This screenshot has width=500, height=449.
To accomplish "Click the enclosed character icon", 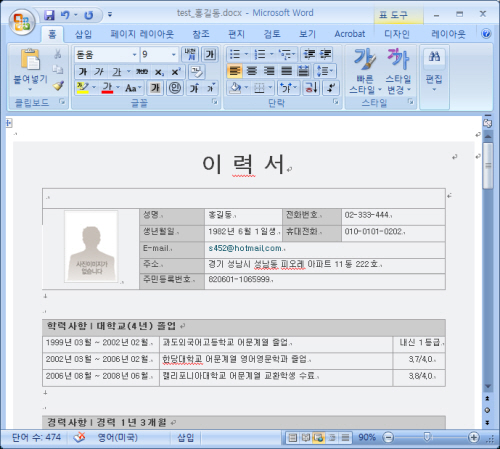I will tap(175, 88).
